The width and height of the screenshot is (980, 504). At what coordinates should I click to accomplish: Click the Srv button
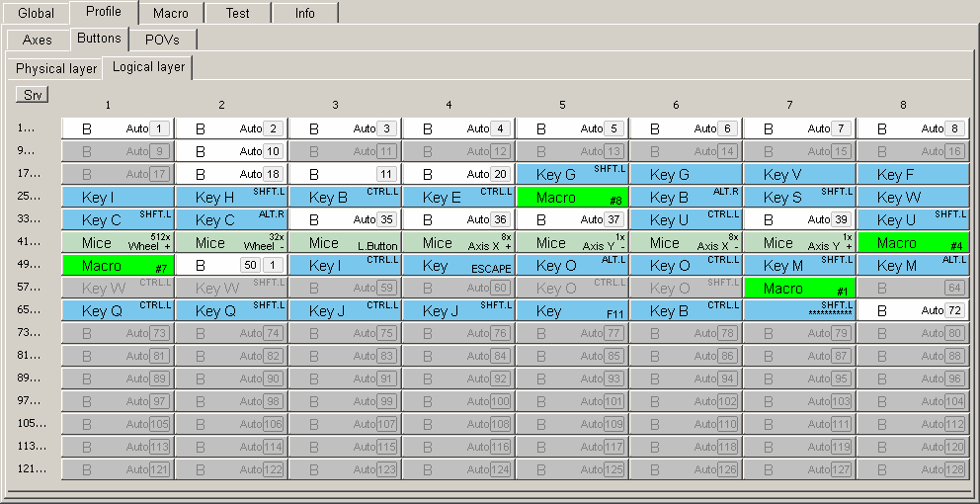(32, 95)
